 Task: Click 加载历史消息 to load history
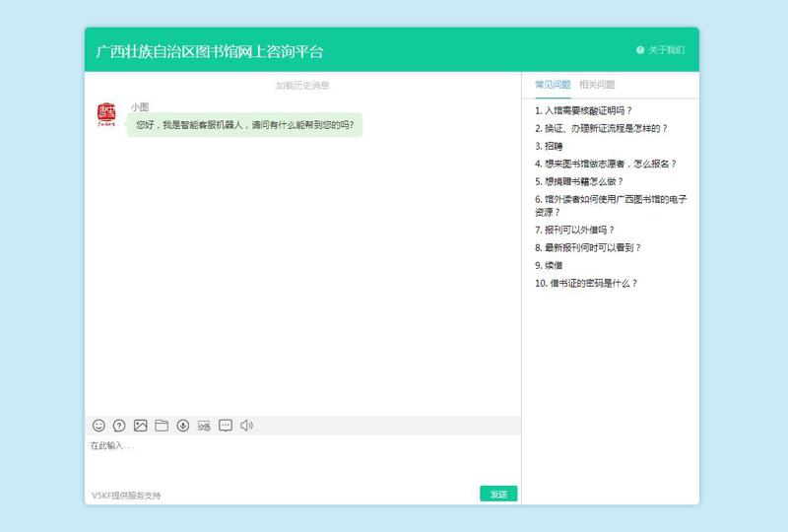tap(302, 85)
